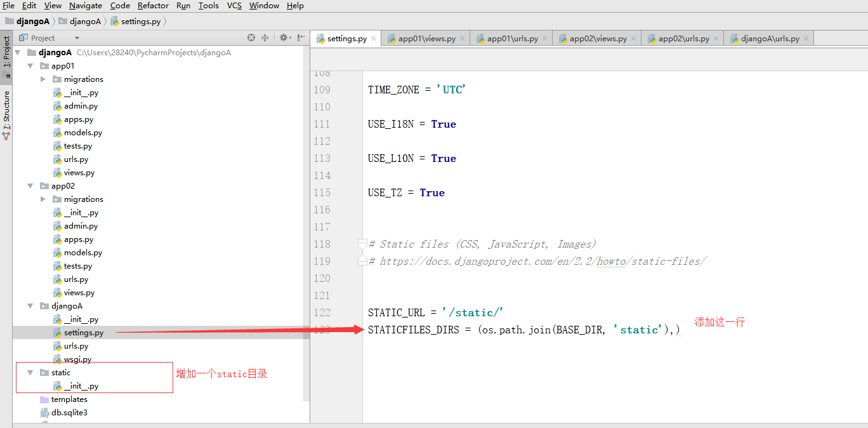868x428 pixels.
Task: Open the Code menu
Action: point(120,6)
